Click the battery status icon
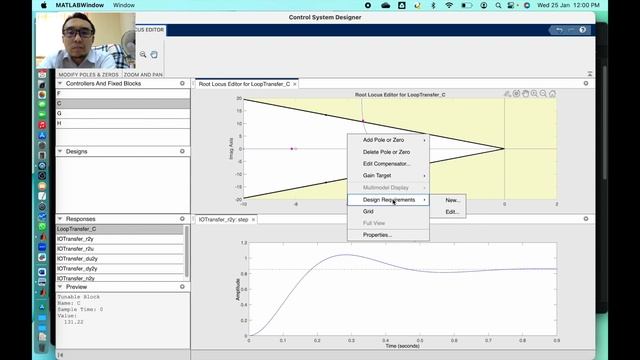Viewport: 640px width, 360px height. [x=467, y=5]
